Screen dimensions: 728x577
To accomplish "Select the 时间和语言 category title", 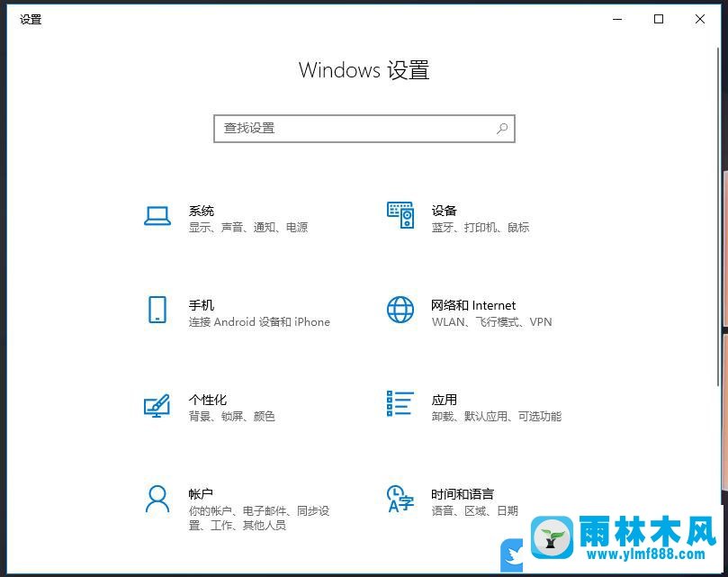I will click(463, 494).
